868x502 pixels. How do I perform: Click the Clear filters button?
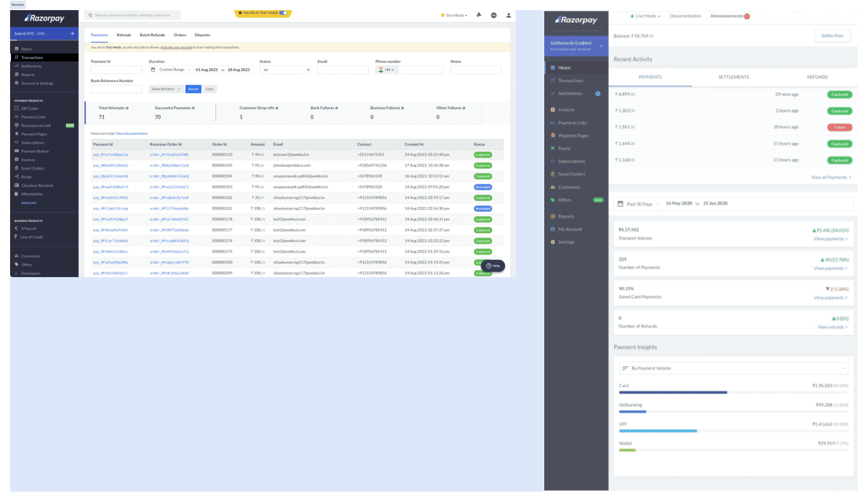click(210, 89)
